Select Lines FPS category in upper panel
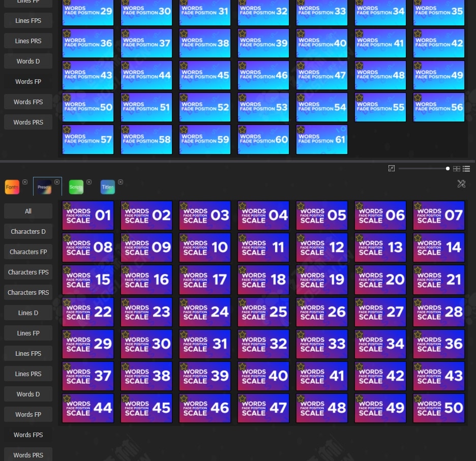The height and width of the screenshot is (461, 476). point(28,21)
